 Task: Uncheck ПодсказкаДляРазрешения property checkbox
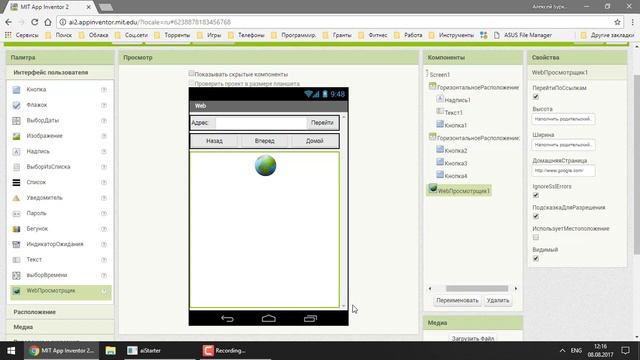tap(536, 216)
